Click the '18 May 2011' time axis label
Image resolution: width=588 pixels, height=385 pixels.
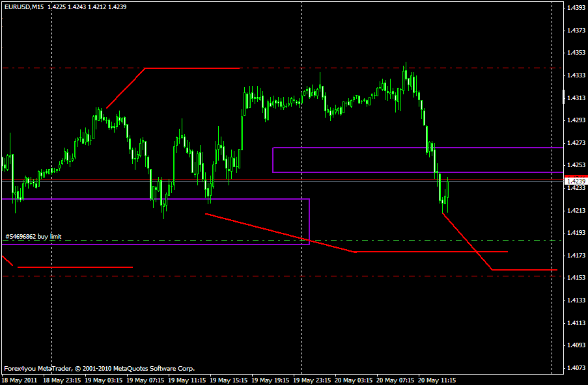20,380
